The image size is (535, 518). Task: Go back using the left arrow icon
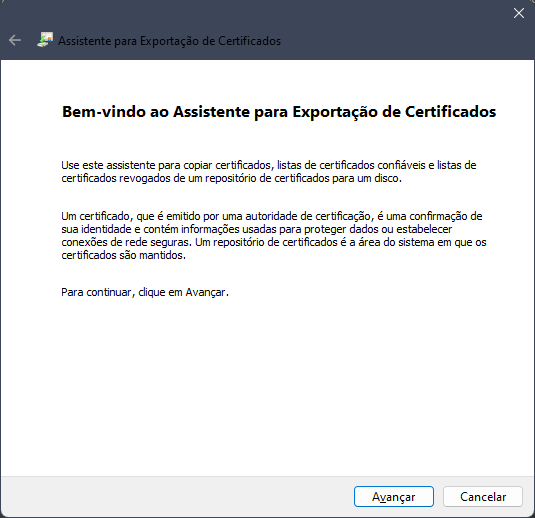[15, 40]
